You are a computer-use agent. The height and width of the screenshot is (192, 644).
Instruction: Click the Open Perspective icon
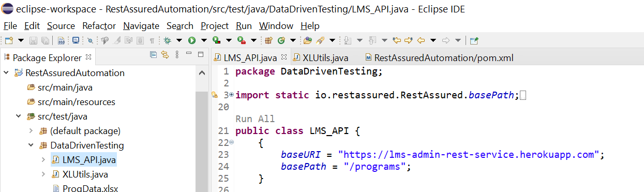pyautogui.click(x=474, y=40)
